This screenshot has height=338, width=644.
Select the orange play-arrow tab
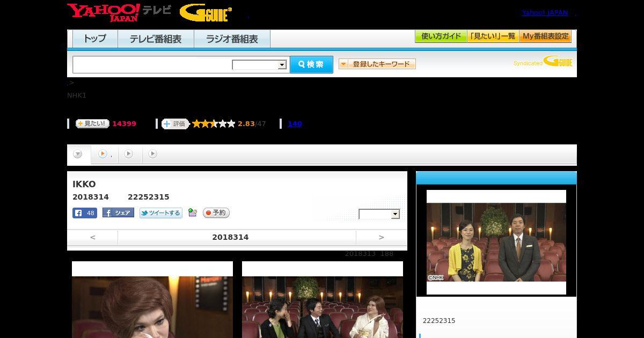[x=105, y=154]
